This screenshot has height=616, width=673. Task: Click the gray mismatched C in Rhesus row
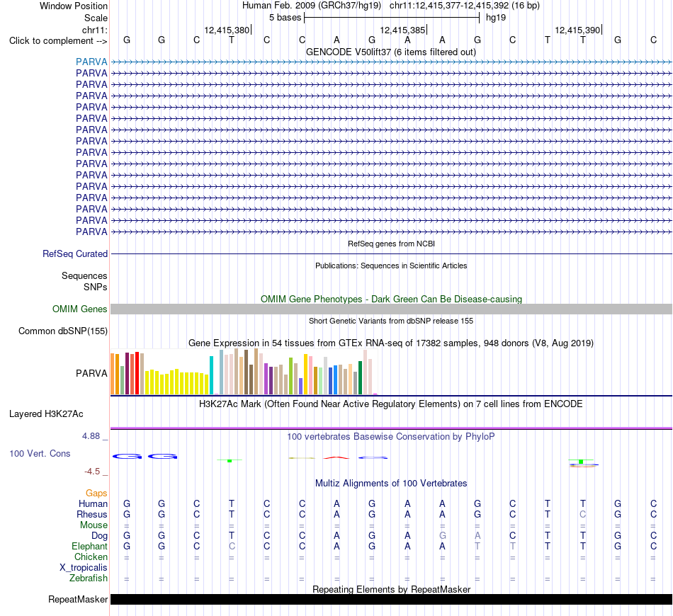click(x=582, y=514)
